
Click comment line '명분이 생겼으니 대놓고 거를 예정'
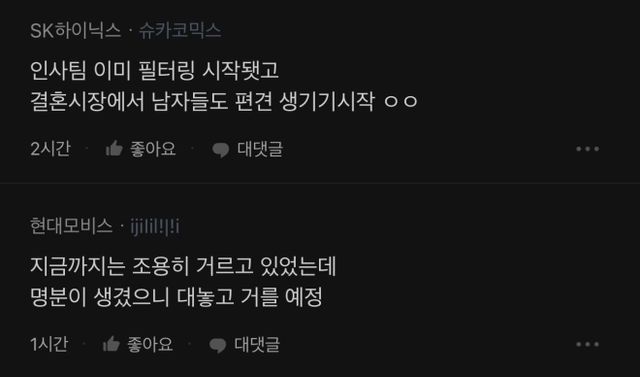tap(176, 297)
